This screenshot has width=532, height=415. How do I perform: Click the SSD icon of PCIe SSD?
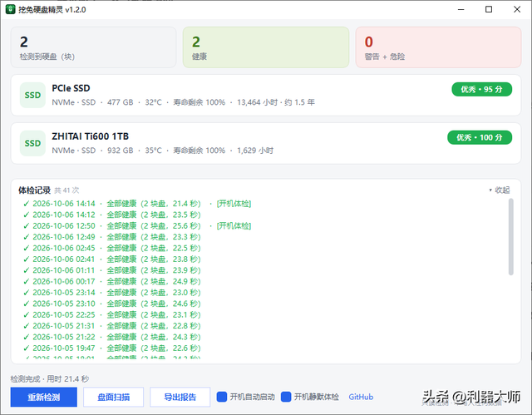tap(32, 96)
